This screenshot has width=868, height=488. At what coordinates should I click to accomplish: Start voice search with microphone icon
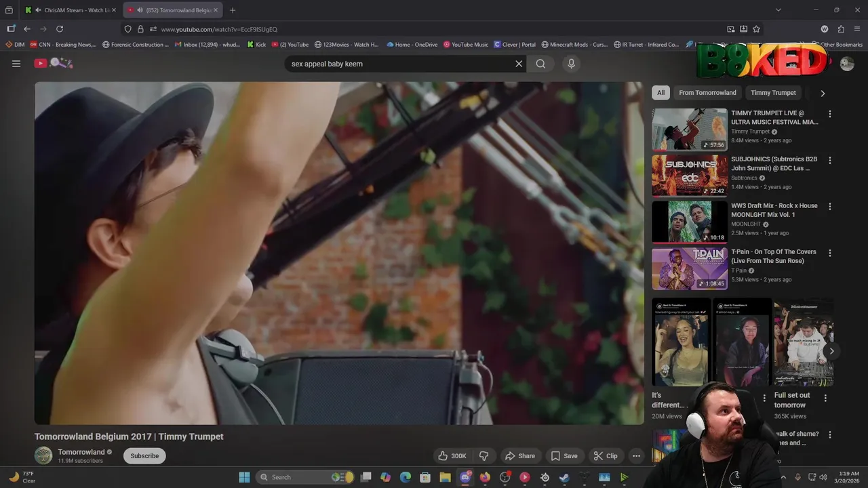tap(571, 64)
